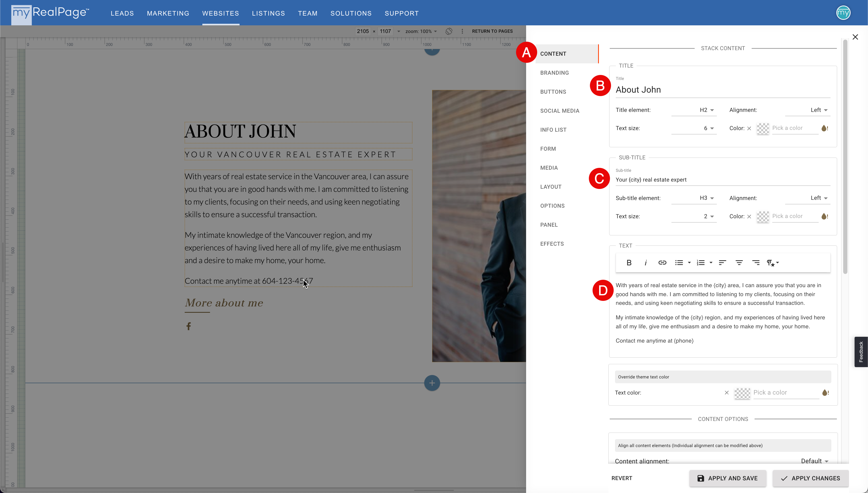The width and height of the screenshot is (868, 493).
Task: Right-align text in editor toolbar
Action: tap(756, 262)
